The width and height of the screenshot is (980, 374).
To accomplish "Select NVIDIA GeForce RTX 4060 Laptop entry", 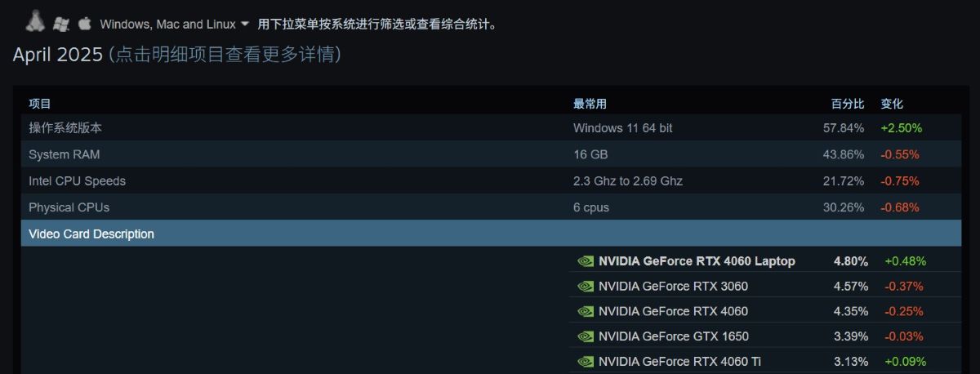I will (x=765, y=261).
